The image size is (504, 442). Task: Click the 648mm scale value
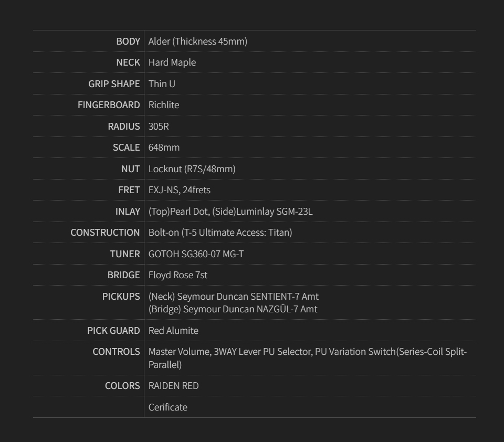click(x=164, y=148)
